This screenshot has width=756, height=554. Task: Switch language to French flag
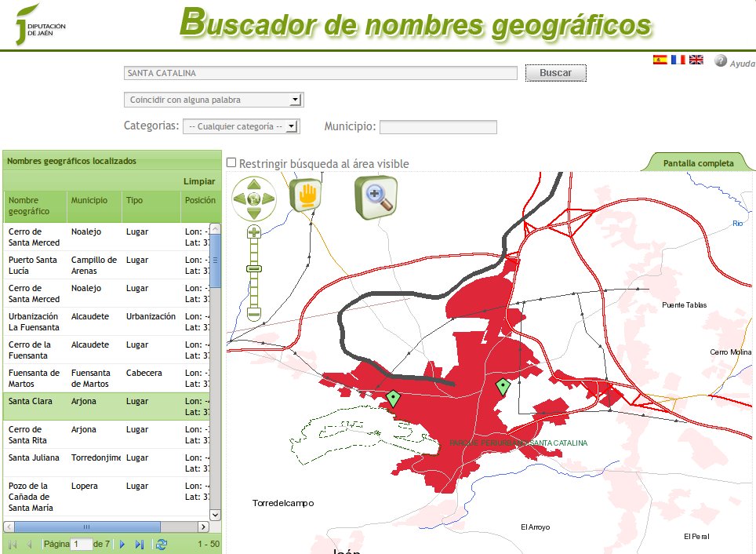tap(678, 60)
